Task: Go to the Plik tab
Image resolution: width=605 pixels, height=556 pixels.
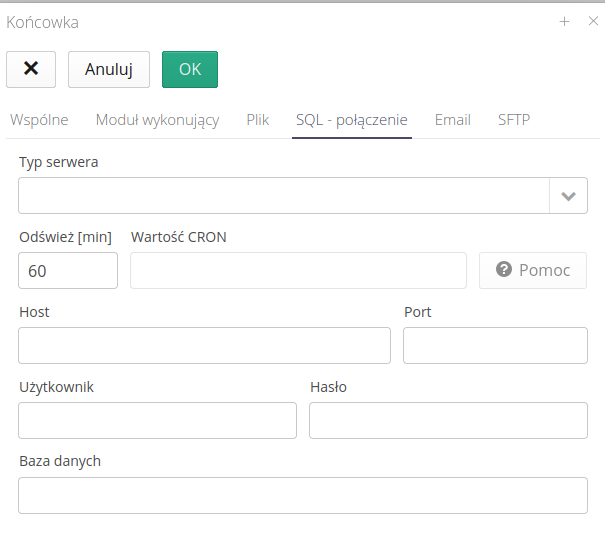Action: (x=258, y=120)
